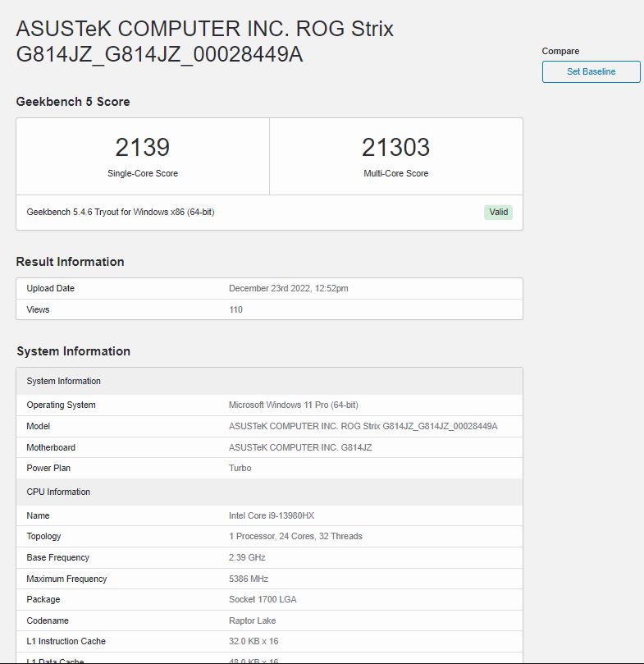Click the L1 Instruction Cache value
Viewport: 644px width, 664px height.
(253, 641)
